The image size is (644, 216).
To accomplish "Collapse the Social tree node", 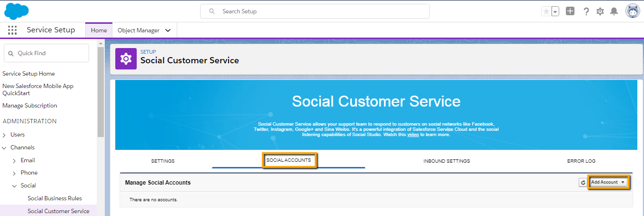I will coord(14,186).
